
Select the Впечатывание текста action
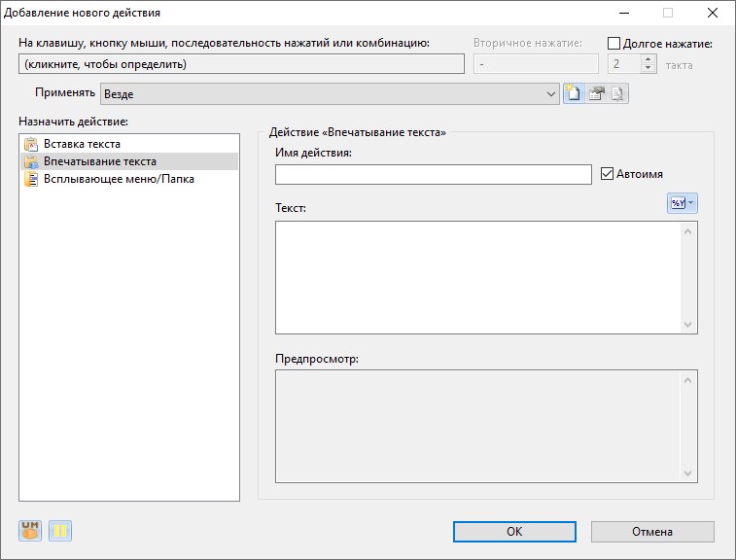click(129, 161)
